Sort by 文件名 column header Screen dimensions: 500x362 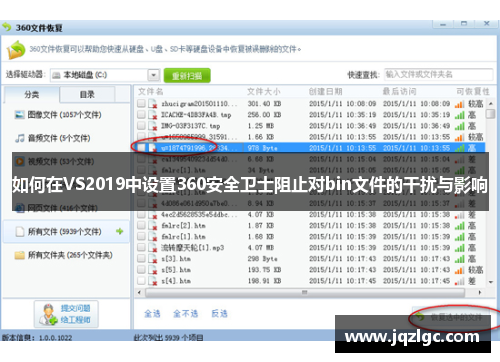tap(151, 91)
